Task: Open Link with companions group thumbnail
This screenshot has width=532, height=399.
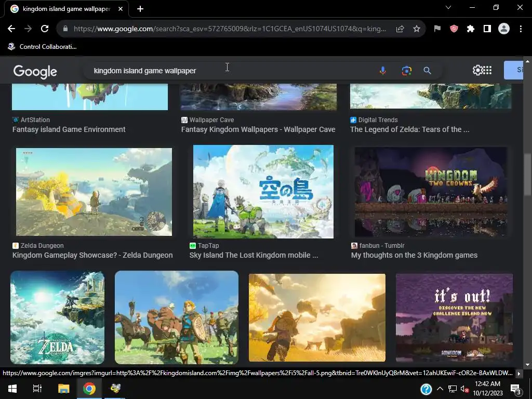Action: coord(177,317)
